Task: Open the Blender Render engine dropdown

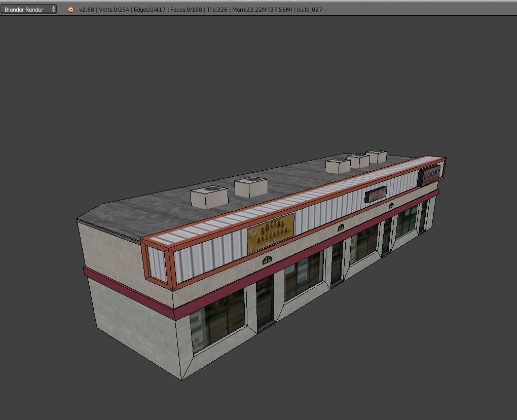Action: point(28,9)
